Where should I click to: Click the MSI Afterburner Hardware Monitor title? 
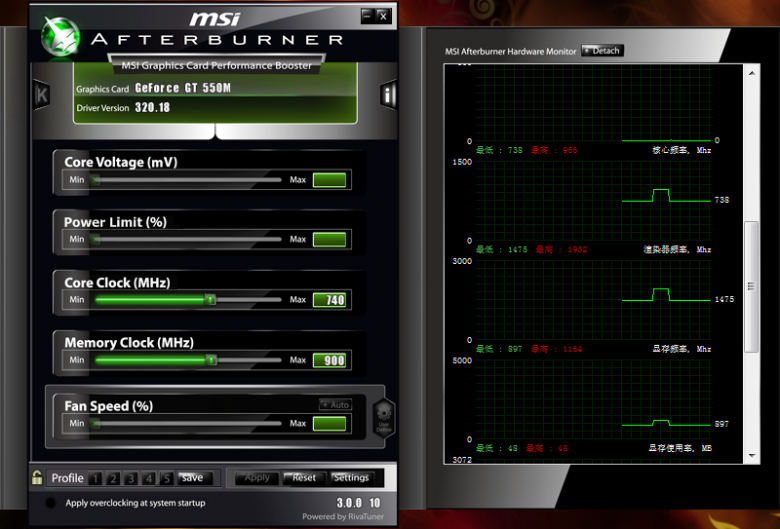point(510,51)
